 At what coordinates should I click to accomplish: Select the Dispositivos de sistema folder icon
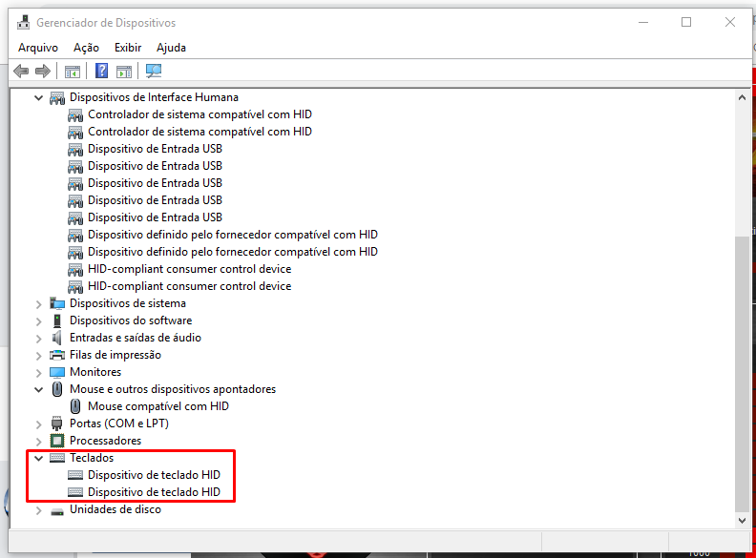[57, 303]
